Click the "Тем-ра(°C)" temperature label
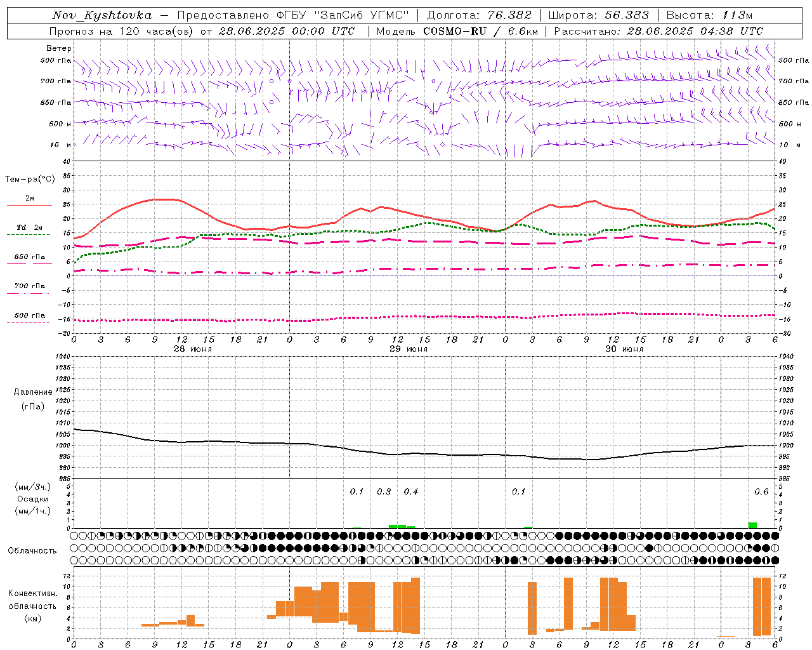This screenshot has height=650, width=812. point(30,180)
